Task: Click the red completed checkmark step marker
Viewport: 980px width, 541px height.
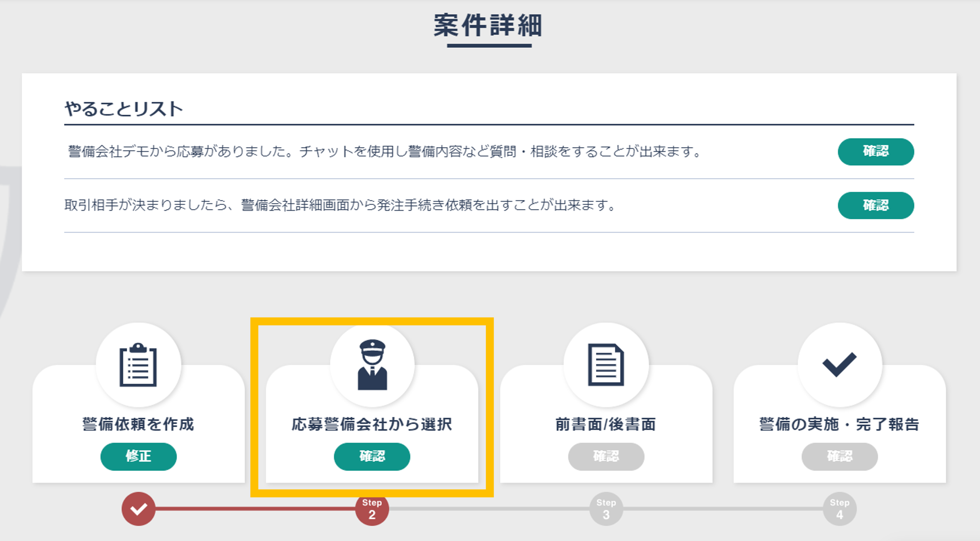Action: (138, 509)
